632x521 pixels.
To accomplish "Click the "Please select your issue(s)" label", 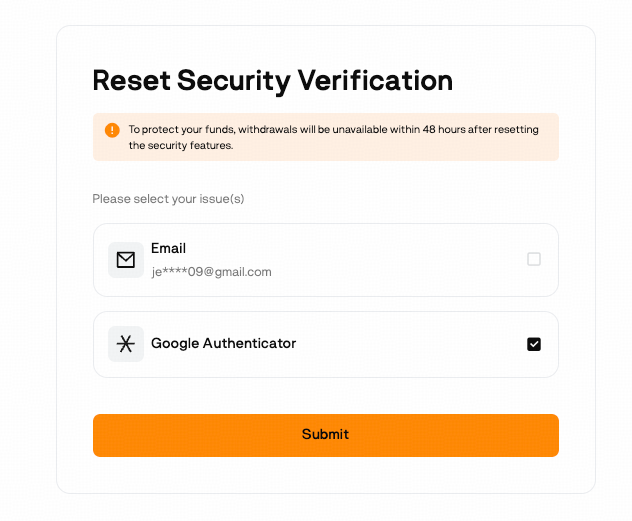I will point(168,199).
